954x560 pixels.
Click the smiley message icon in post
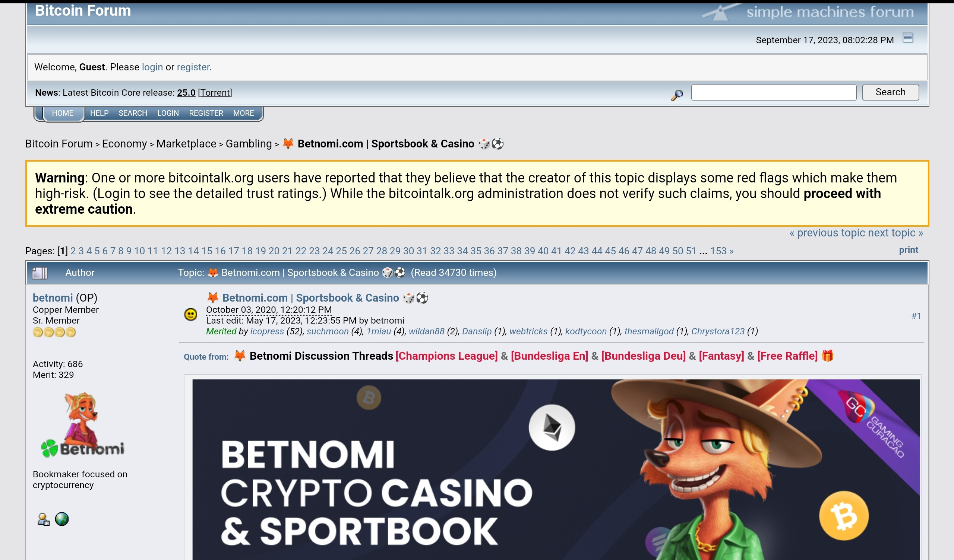pos(191,314)
